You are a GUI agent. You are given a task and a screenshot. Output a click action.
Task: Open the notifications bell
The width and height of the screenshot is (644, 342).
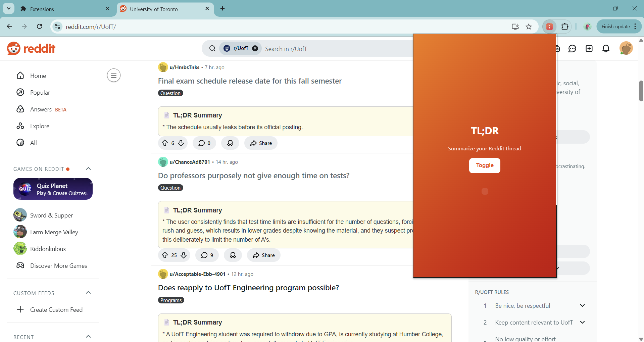(606, 49)
